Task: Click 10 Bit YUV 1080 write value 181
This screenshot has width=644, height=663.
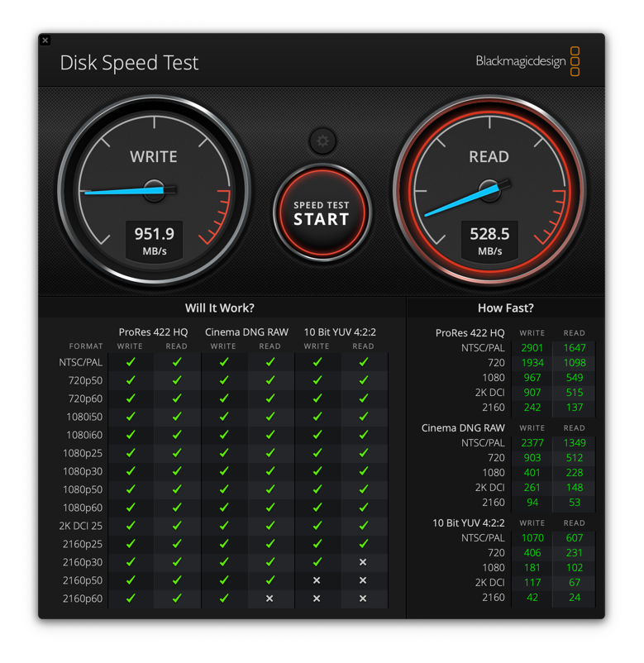Action: point(532,567)
